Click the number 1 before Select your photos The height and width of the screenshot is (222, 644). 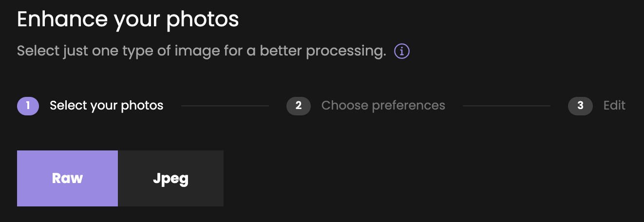coord(28,106)
